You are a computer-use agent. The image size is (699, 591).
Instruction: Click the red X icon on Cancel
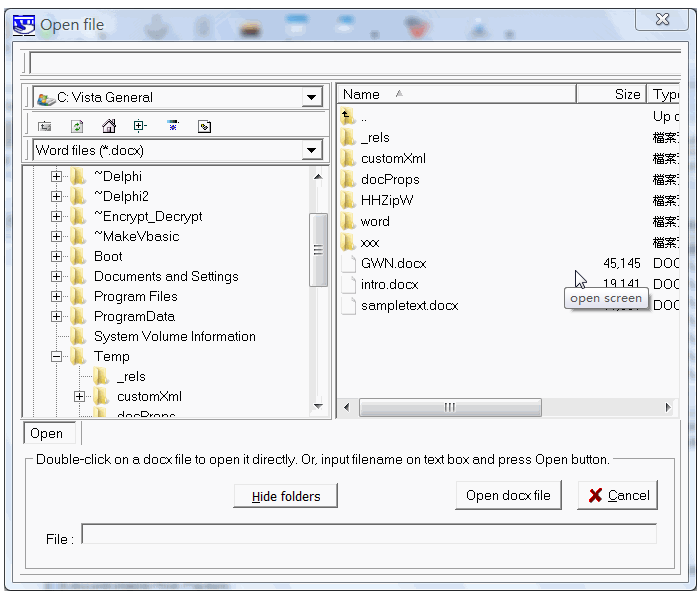pyautogui.click(x=596, y=496)
